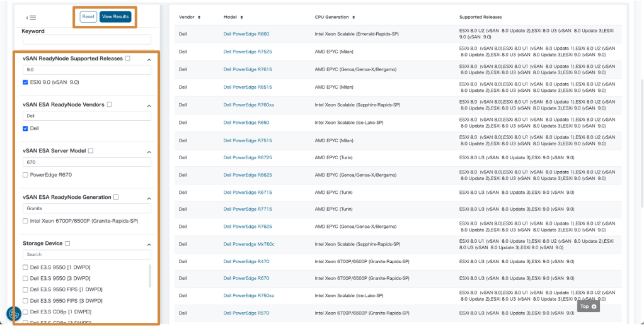This screenshot has width=644, height=326.
Task: Click AMD EPYC (Turin) cell in R6725 row
Action: click(333, 157)
